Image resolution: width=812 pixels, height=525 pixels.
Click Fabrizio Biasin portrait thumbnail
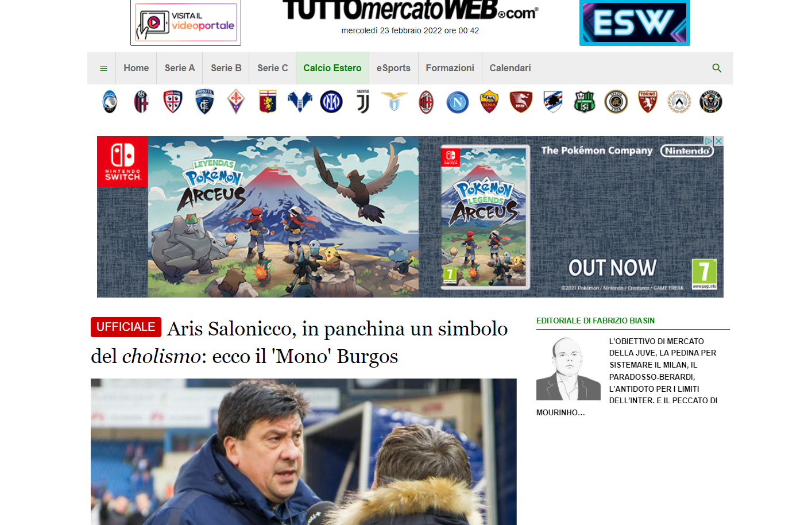pos(569,368)
